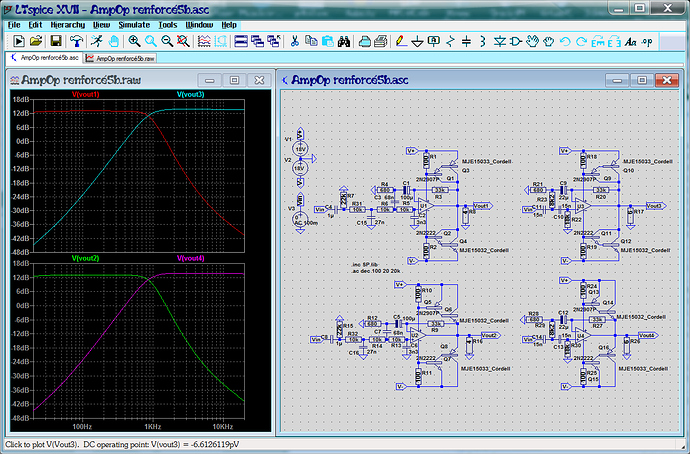Select the Text 'Aa' tool
Image resolution: width=690 pixels, height=454 pixels.
coord(631,42)
